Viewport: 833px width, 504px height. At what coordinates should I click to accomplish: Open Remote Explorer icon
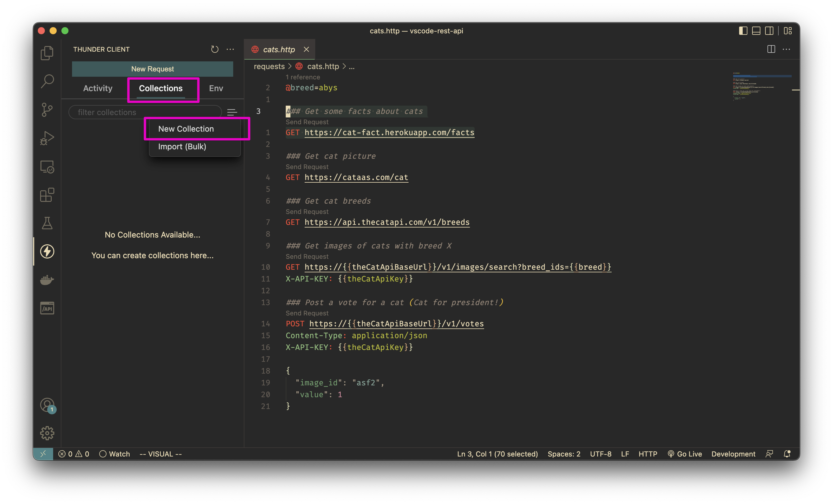[47, 167]
